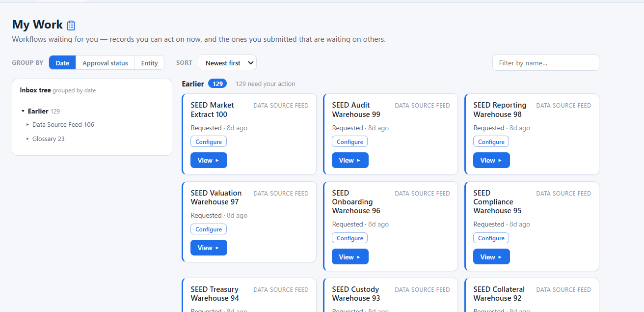Click the 129 need your action text
644x312 pixels.
coord(266,84)
